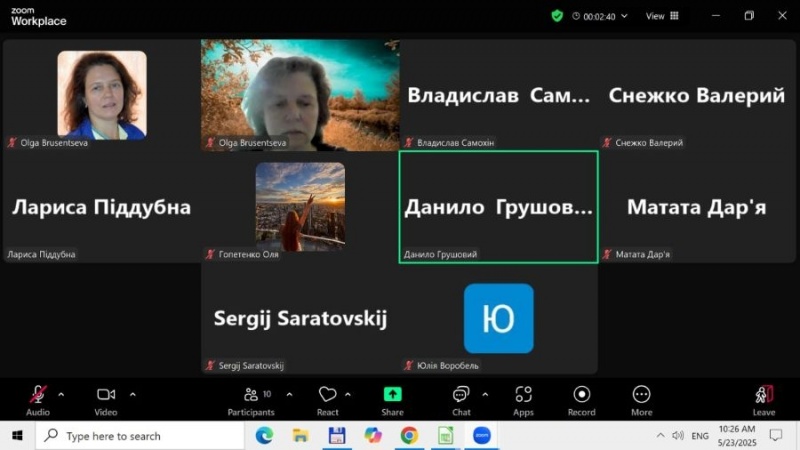Click muted mic icon by Снежко Валерий label
The height and width of the screenshot is (450, 800).
(x=607, y=143)
